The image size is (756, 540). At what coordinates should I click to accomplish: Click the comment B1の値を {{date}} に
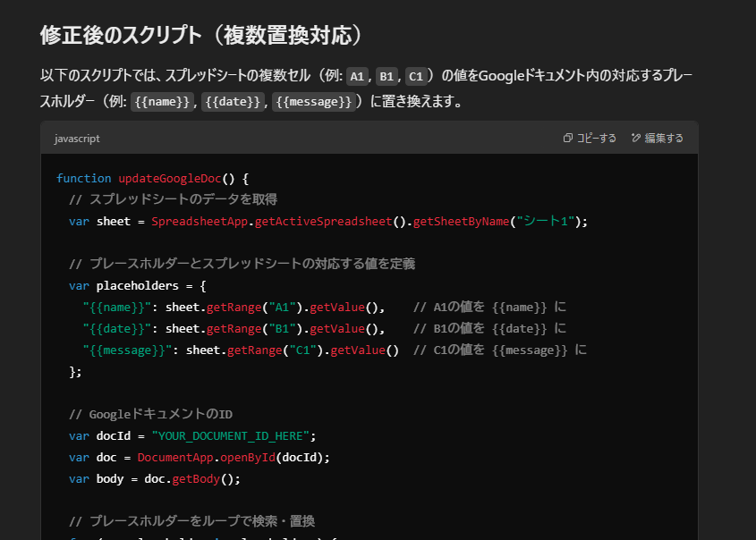(x=489, y=328)
